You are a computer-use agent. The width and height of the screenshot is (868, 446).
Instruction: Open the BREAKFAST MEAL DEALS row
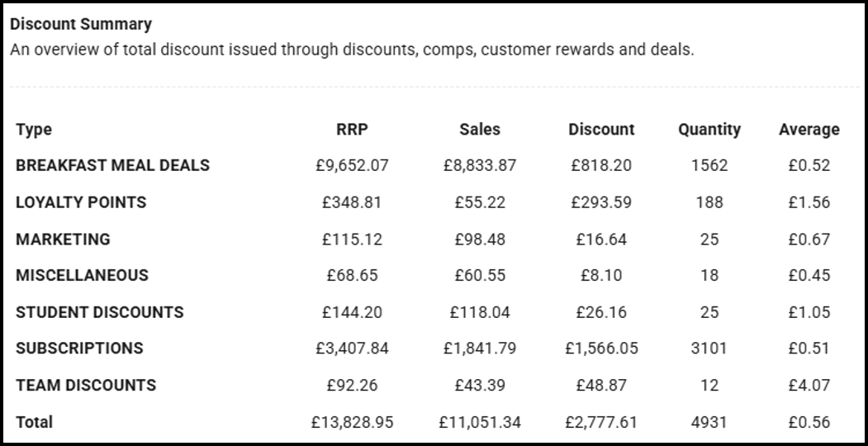112,165
